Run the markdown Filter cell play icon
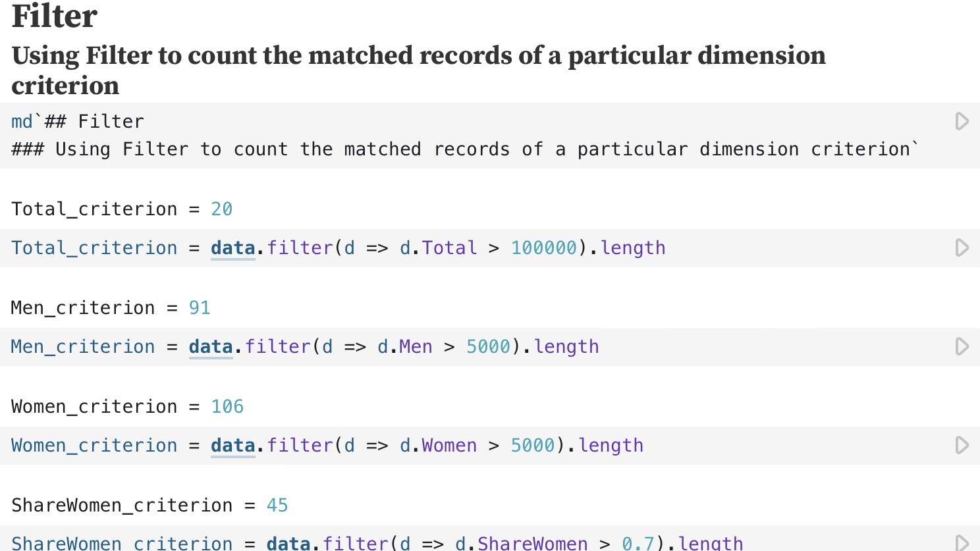The width and height of the screenshot is (980, 551). (x=962, y=121)
